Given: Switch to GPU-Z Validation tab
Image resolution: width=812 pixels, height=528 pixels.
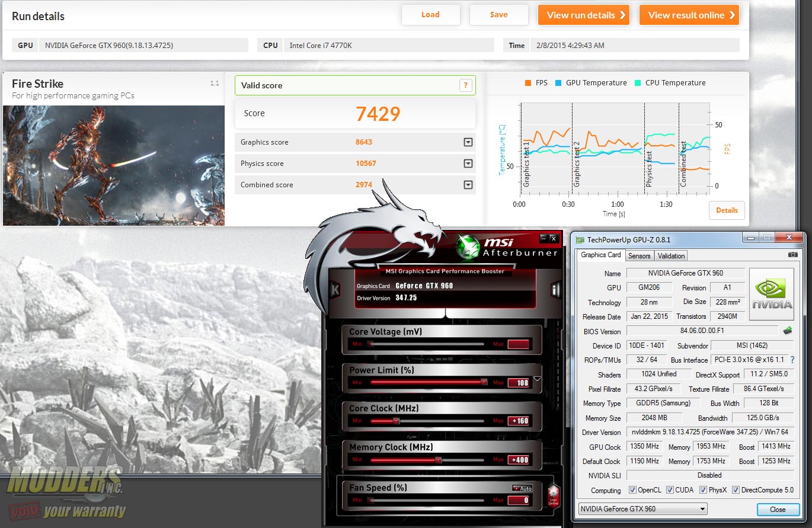Looking at the screenshot, I should click(671, 256).
